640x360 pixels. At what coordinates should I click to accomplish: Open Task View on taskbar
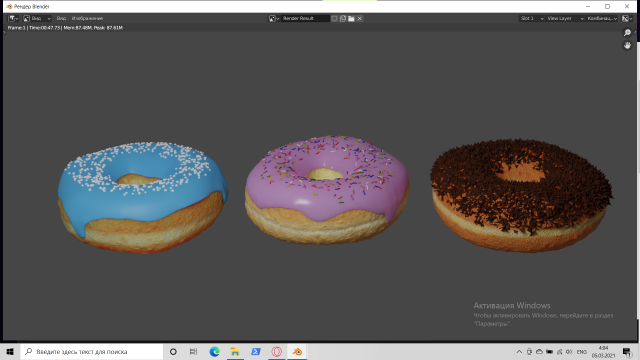tap(193, 351)
